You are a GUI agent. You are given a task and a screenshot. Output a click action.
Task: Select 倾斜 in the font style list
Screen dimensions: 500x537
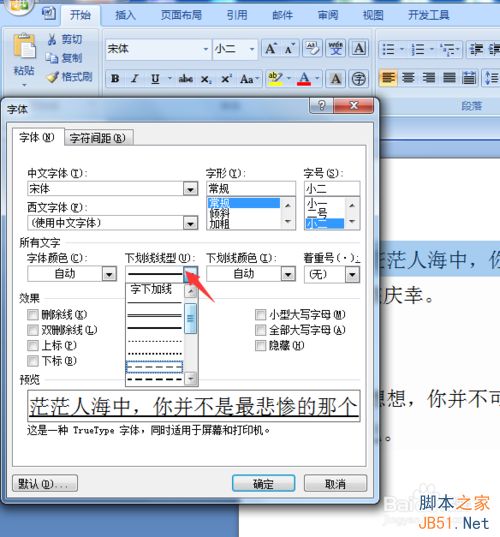pos(219,213)
